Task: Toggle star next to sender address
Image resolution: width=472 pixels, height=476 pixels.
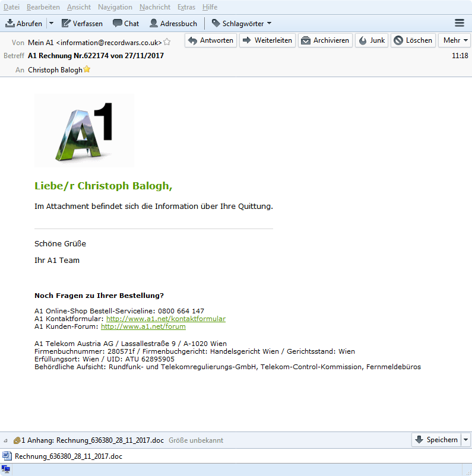Action: click(x=167, y=42)
